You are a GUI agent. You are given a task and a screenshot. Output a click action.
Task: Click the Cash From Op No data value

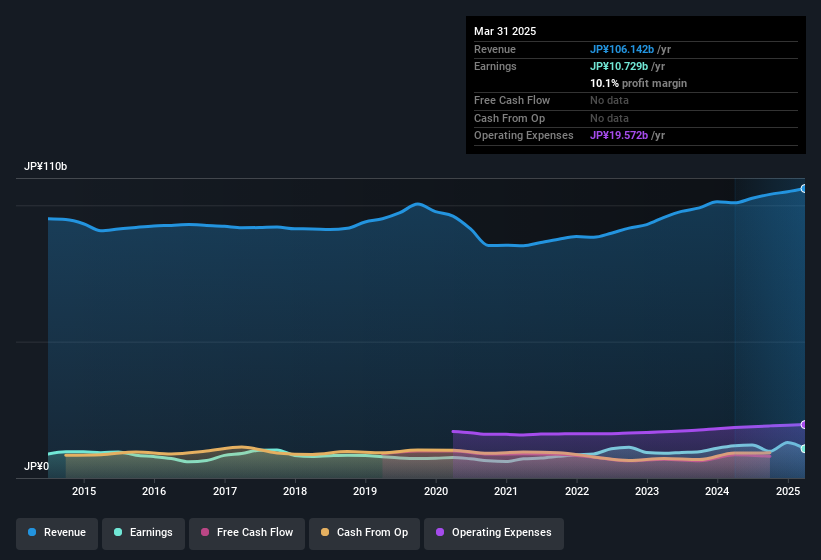[609, 118]
